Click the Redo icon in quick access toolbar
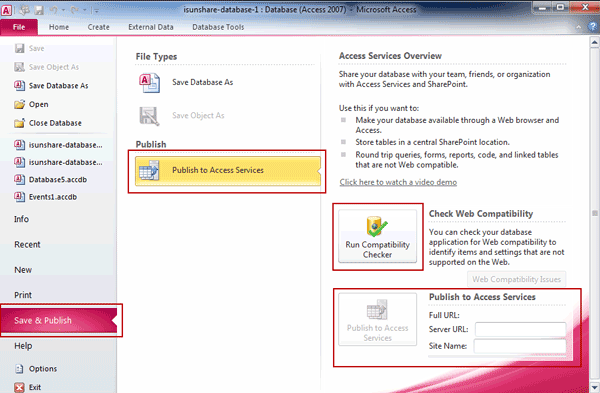This screenshot has height=393, width=600. [74, 10]
